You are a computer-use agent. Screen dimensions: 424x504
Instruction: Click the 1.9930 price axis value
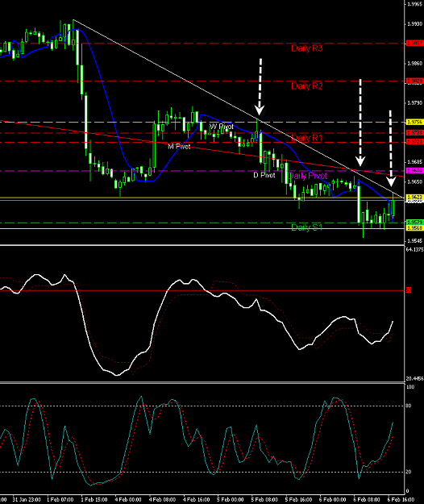[414, 24]
